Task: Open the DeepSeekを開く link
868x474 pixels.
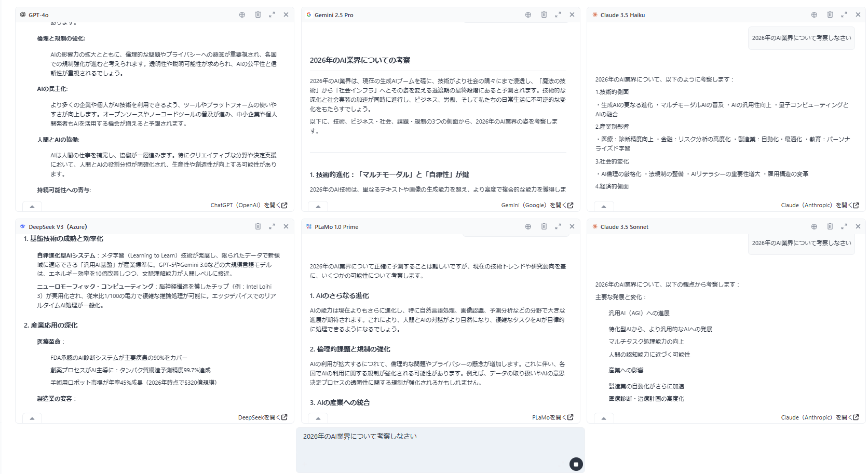Action: 263,417
